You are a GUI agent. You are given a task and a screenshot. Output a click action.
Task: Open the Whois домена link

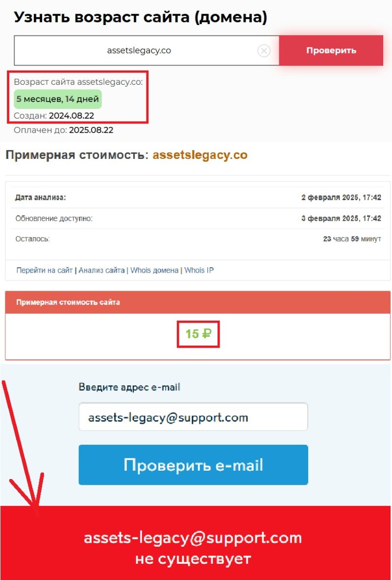pyautogui.click(x=154, y=271)
